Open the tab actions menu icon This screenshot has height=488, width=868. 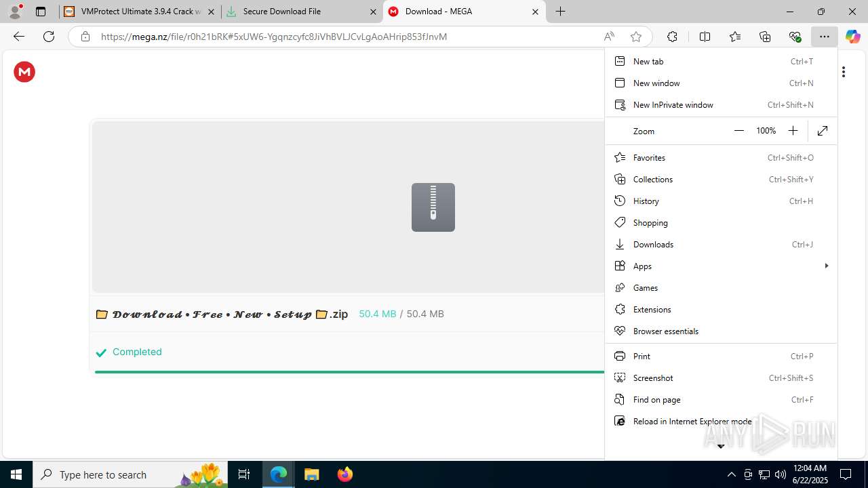tap(41, 12)
